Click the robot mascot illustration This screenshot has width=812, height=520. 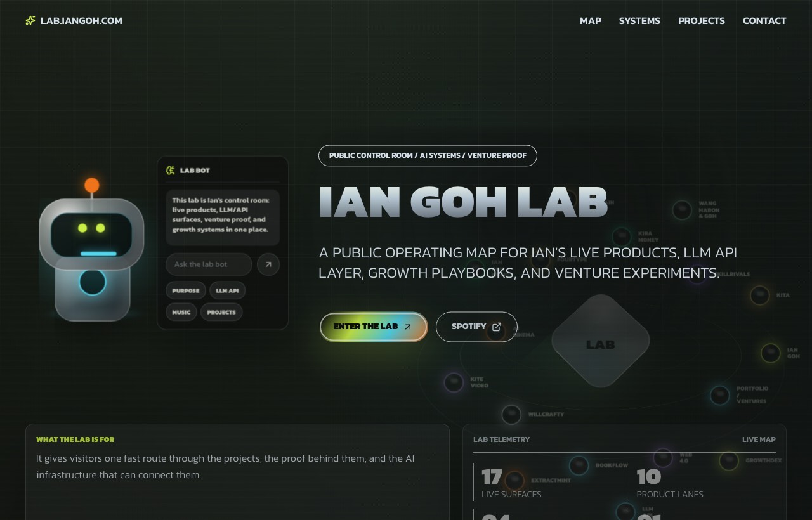pos(92,250)
